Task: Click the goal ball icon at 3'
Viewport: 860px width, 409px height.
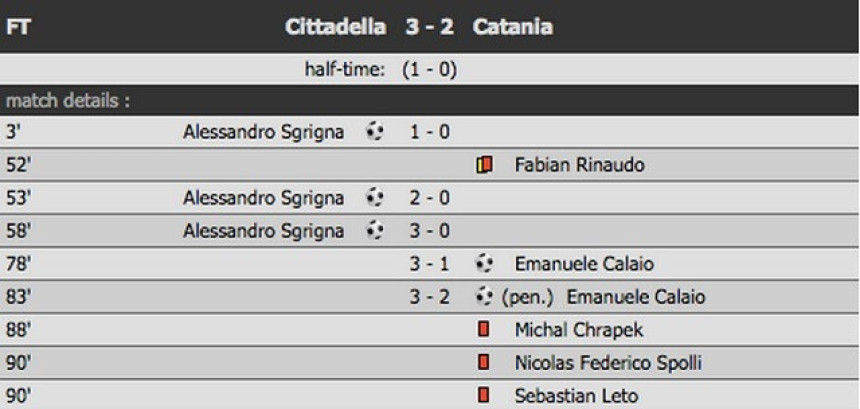Action: click(375, 132)
